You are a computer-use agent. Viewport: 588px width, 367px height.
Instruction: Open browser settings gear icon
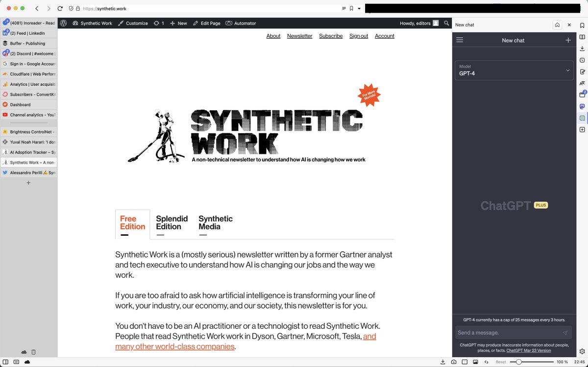tap(582, 351)
